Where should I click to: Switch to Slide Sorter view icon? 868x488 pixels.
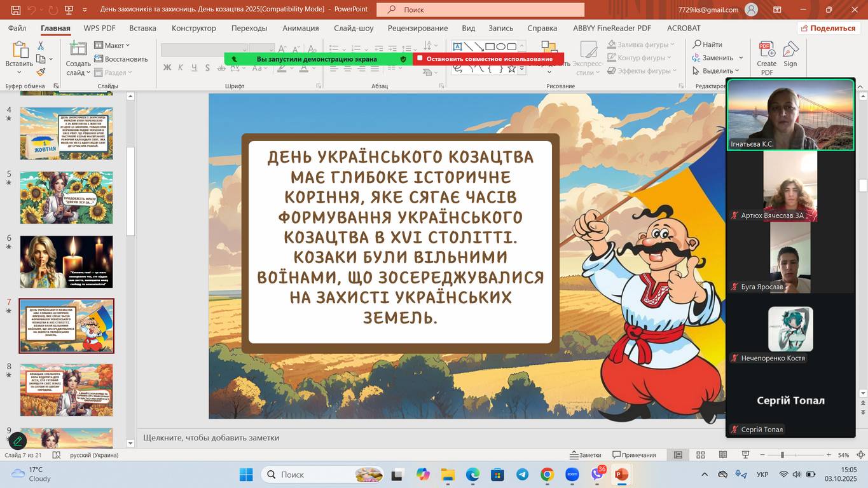coord(701,455)
